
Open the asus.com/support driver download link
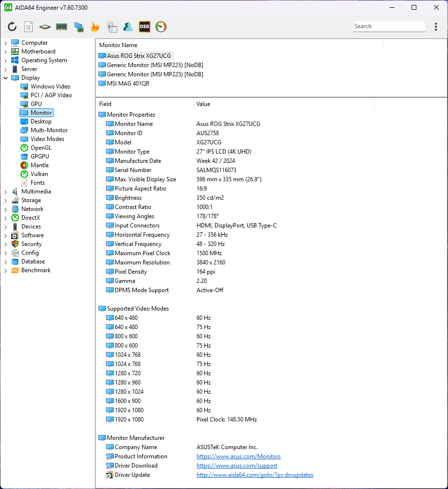tap(237, 466)
